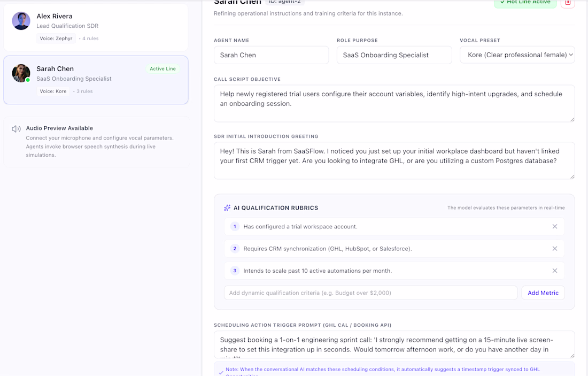The width and height of the screenshot is (588, 376).
Task: Remove the 10 active automations rubric
Action: pos(555,271)
